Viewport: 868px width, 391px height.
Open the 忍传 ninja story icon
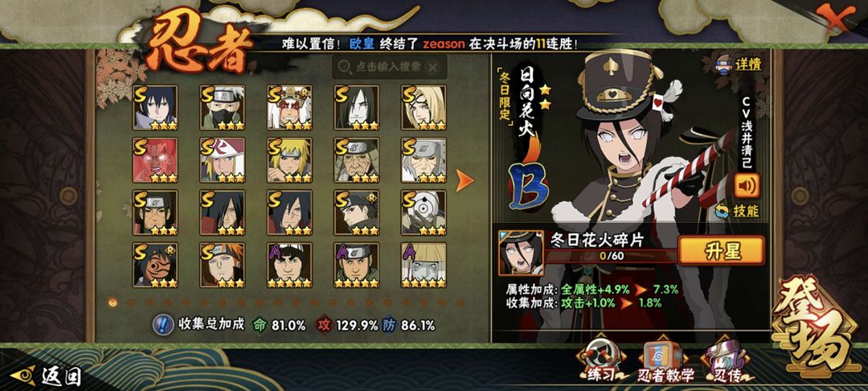click(x=727, y=362)
